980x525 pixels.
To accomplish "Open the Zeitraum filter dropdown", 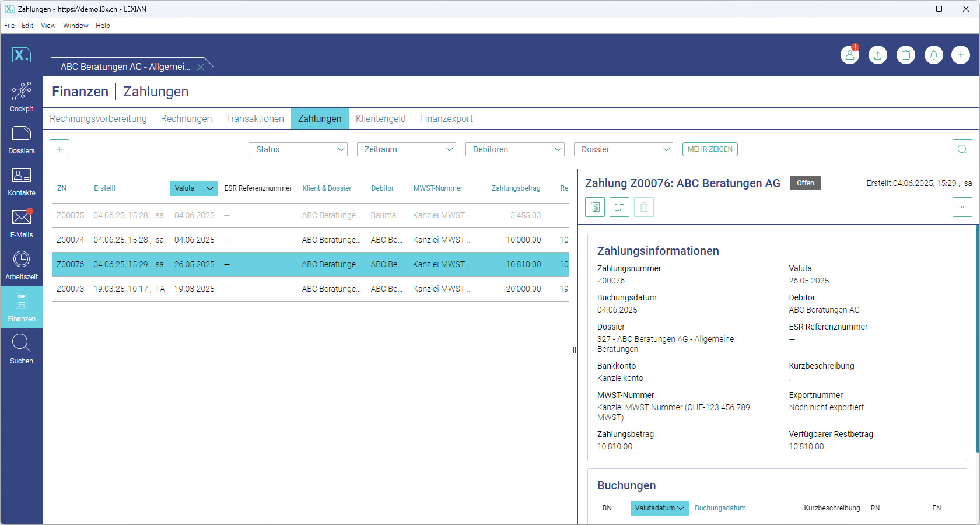I will [407, 149].
